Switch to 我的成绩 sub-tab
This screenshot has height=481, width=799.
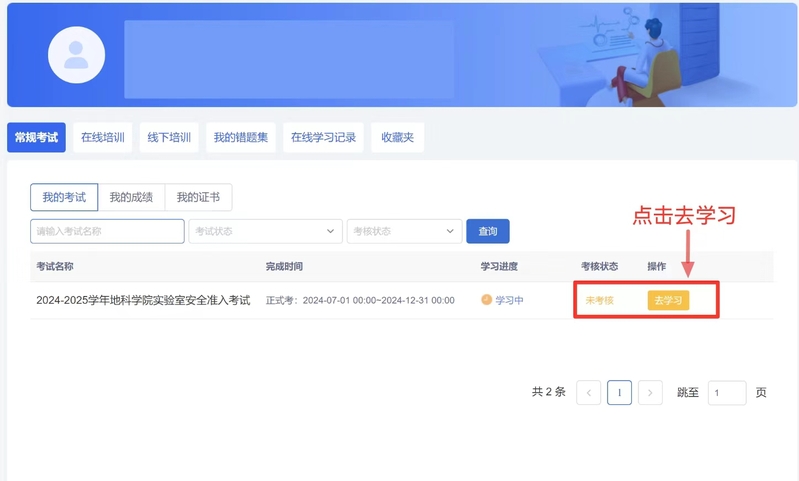(x=131, y=197)
